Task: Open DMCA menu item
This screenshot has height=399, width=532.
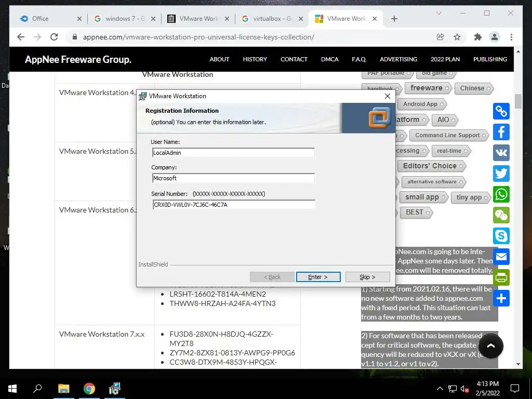Action: (x=330, y=59)
